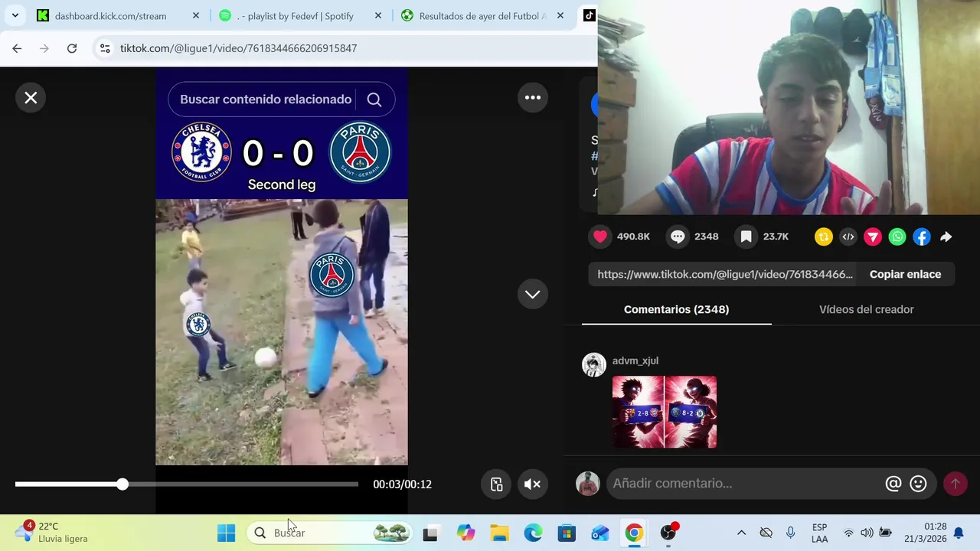
Task: Open the three-dots more options menu
Action: point(533,98)
